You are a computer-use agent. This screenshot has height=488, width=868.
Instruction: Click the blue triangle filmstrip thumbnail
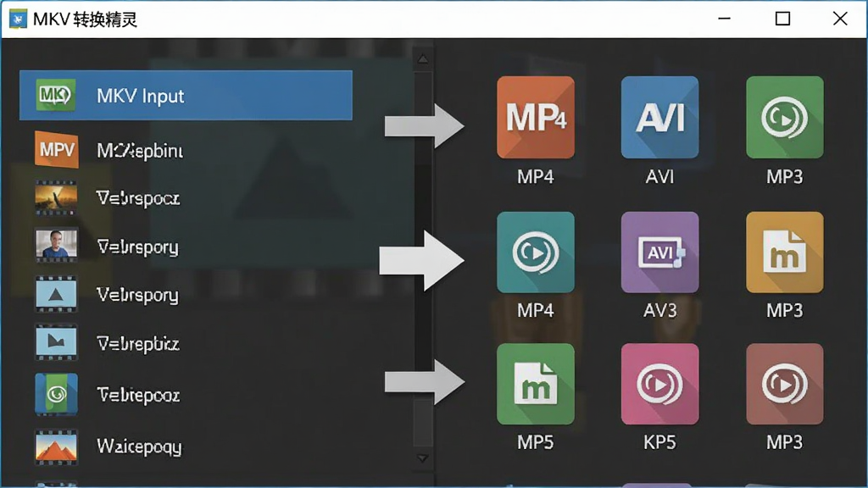[x=56, y=294]
